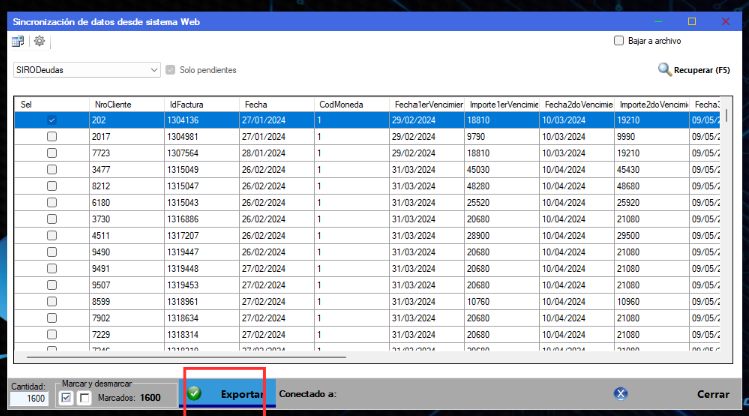Image resolution: width=749 pixels, height=416 pixels.
Task: Sort by the Importe1erVencimiento column header
Action: click(502, 104)
